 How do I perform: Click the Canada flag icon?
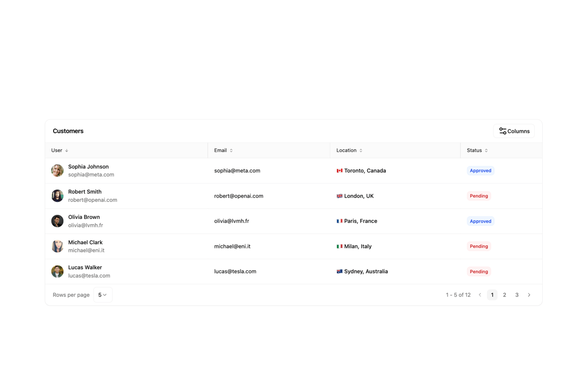tap(340, 171)
